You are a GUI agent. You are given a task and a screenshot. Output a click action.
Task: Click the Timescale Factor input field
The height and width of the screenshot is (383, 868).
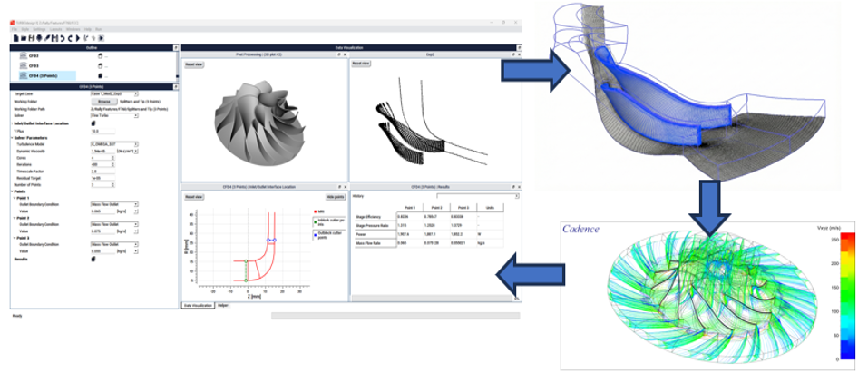[103, 172]
